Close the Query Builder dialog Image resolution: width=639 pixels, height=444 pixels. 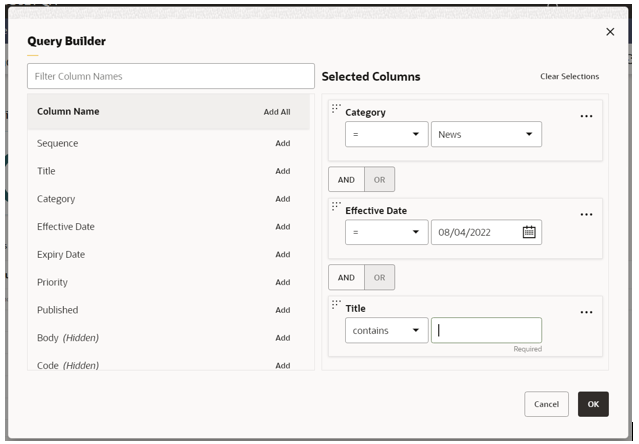610,32
